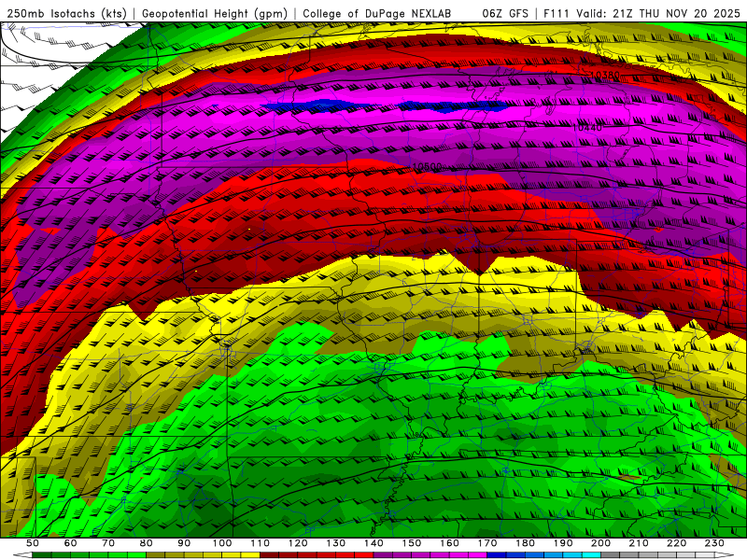The width and height of the screenshot is (747, 560).
Task: Pick the cyan swatch just before 200
Action: tap(591, 554)
